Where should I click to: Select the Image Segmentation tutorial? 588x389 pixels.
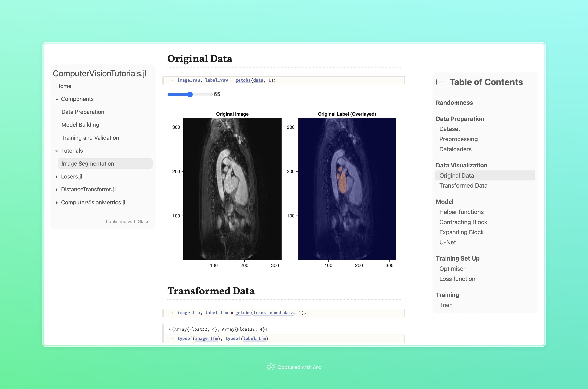coord(87,163)
